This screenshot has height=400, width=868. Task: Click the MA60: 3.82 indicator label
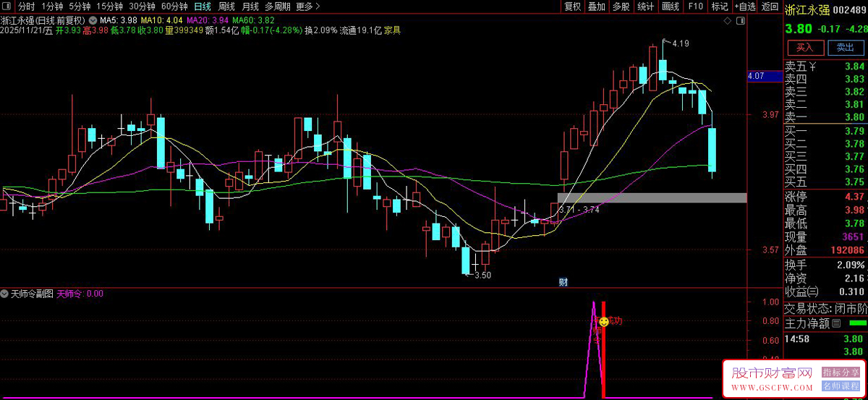[253, 20]
